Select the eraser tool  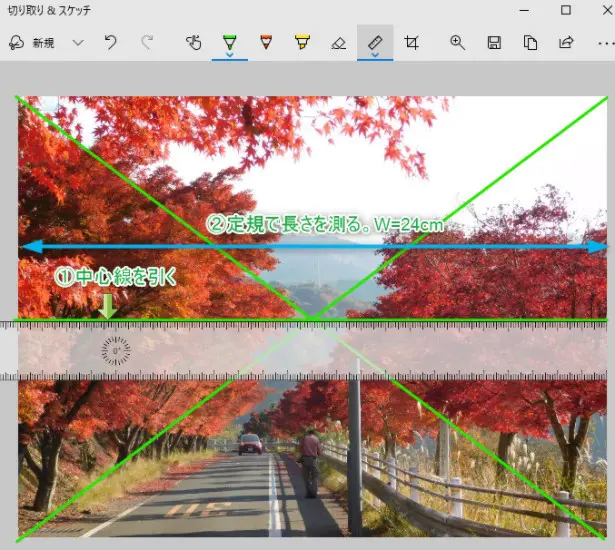(338, 43)
